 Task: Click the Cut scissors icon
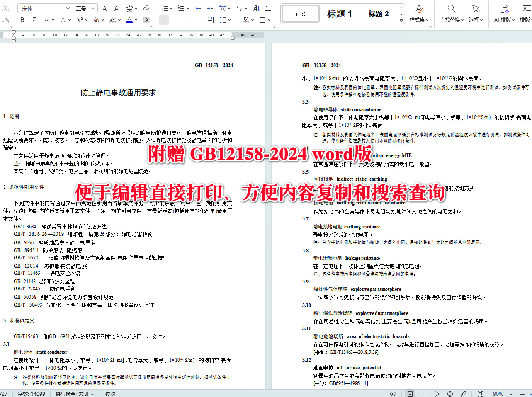click(5, 8)
